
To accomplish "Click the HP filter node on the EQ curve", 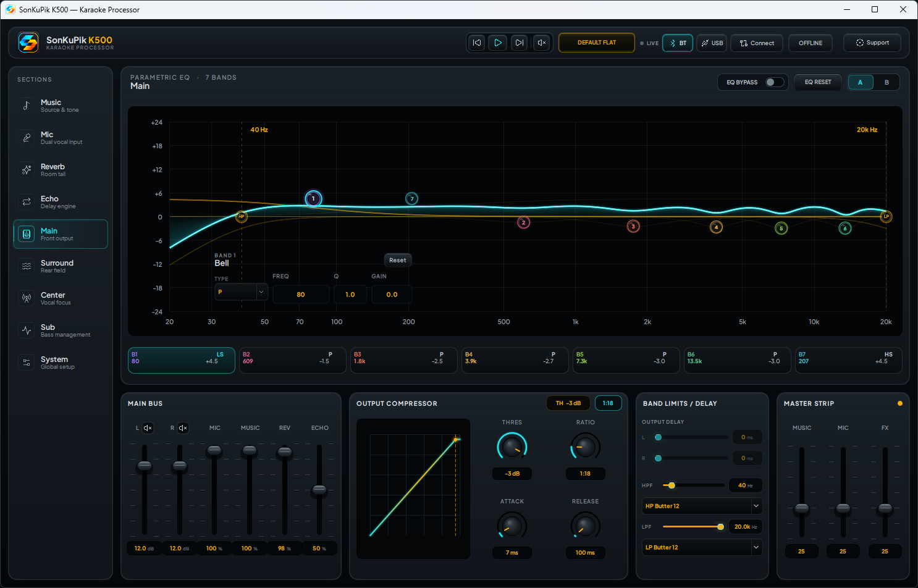I will coord(242,217).
